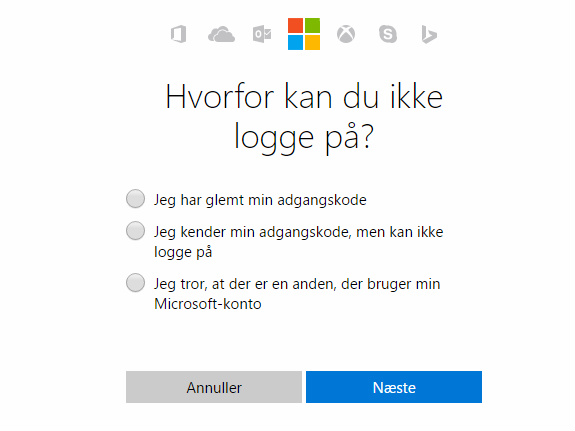The height and width of the screenshot is (431, 575).
Task: Click the Skype icon
Action: (388, 34)
